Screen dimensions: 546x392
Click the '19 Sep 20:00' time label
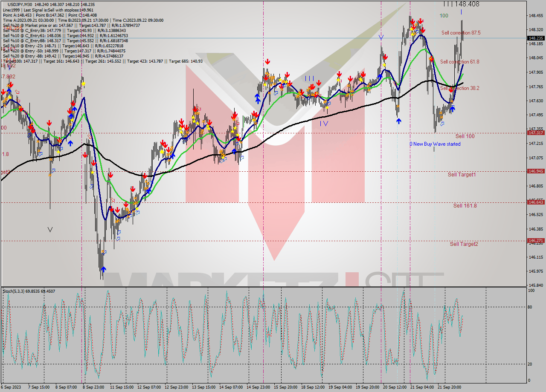coord(368,387)
